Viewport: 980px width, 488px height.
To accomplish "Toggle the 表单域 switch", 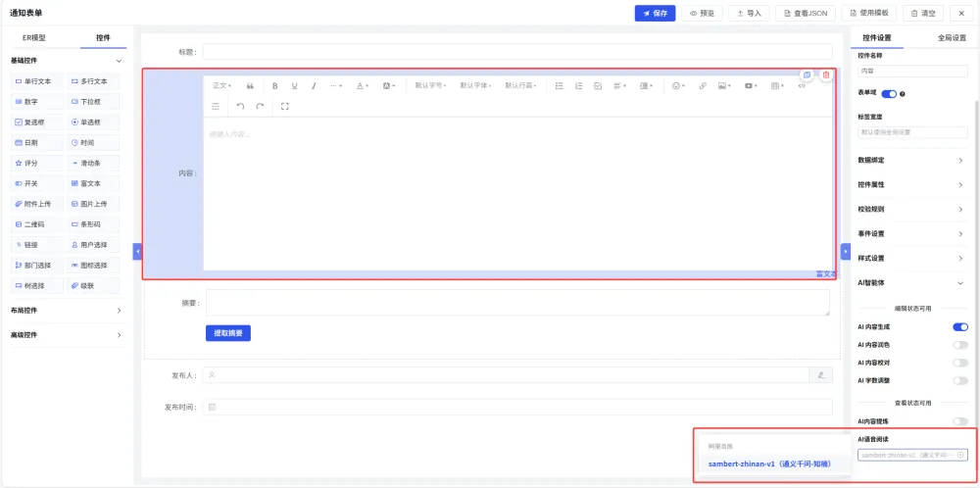I will [x=889, y=94].
